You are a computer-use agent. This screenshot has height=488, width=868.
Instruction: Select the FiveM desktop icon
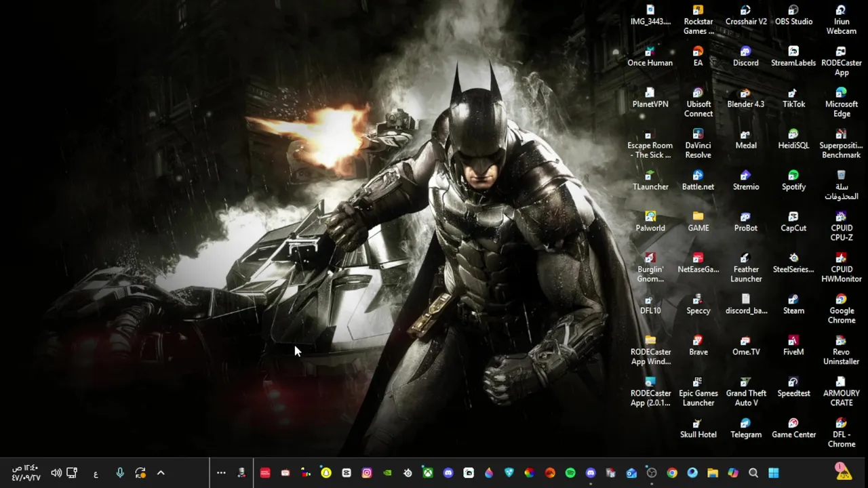[793, 346]
